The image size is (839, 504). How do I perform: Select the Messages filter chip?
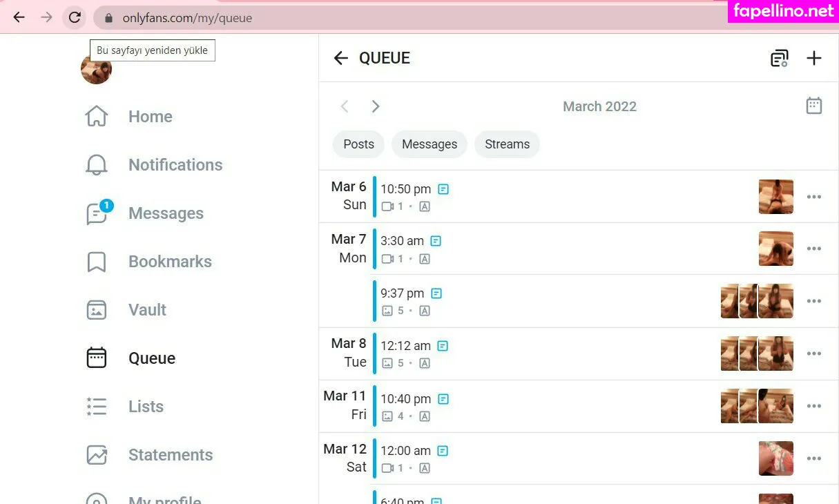coord(430,144)
